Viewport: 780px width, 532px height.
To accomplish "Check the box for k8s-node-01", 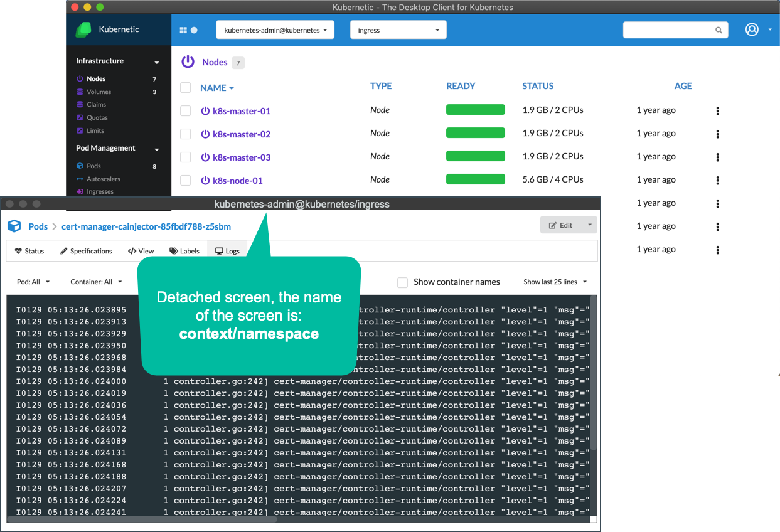I will tap(185, 181).
